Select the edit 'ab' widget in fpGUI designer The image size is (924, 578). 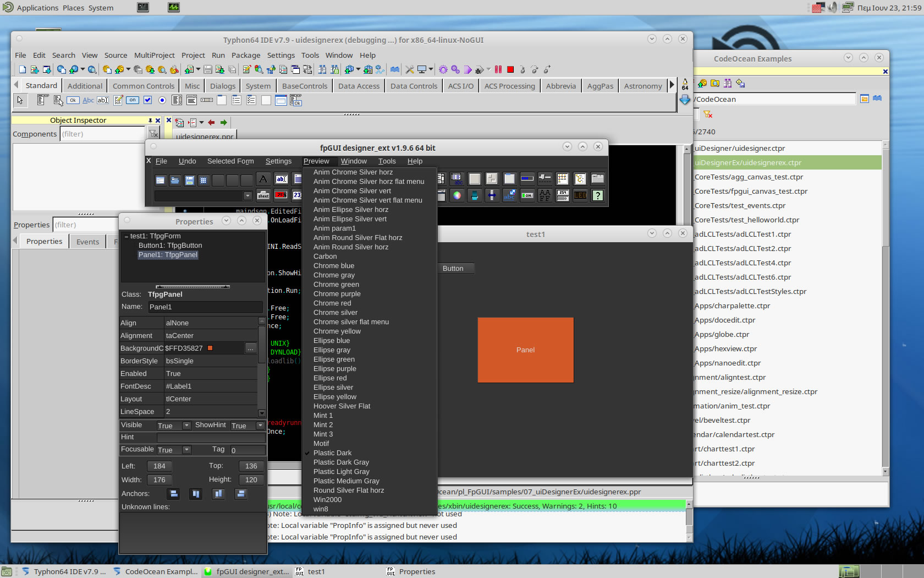(281, 179)
